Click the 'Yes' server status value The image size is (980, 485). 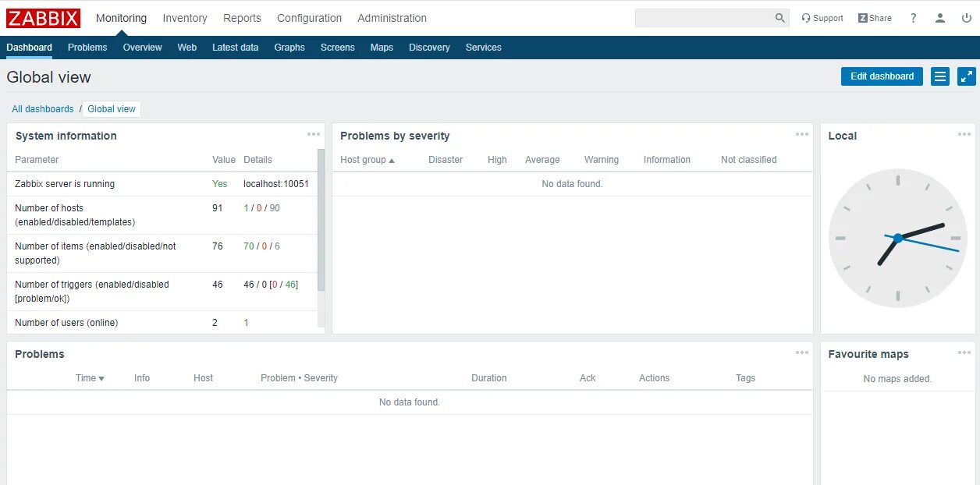pyautogui.click(x=220, y=184)
